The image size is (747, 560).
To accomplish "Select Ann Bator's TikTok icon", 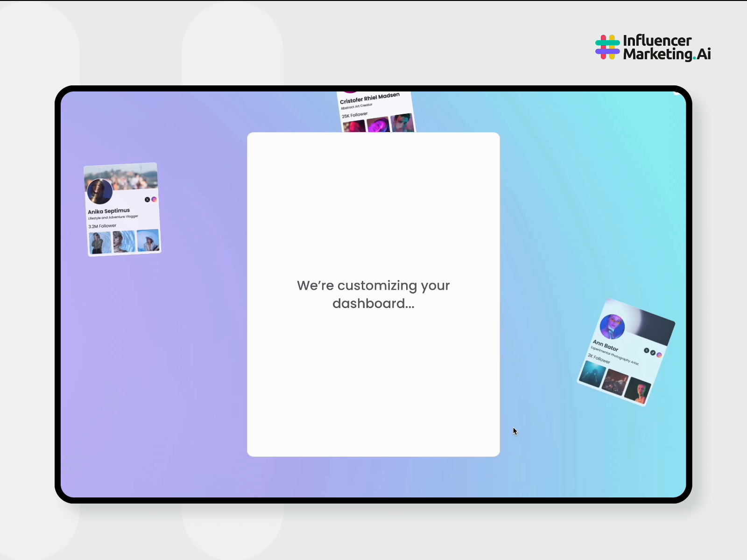I will [x=652, y=353].
